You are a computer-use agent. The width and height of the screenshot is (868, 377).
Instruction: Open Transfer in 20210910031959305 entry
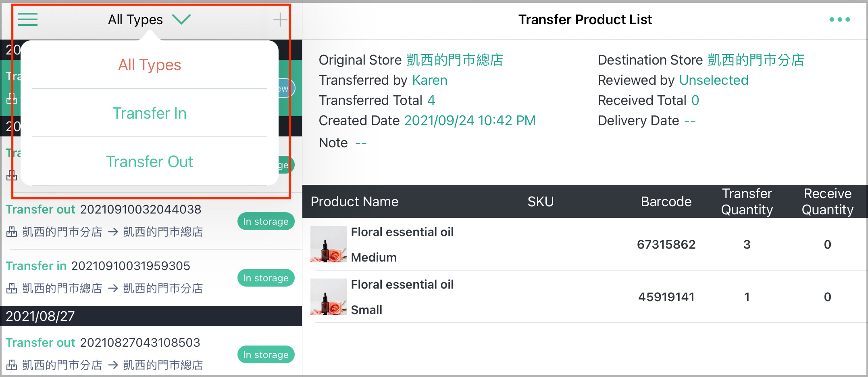point(98,266)
